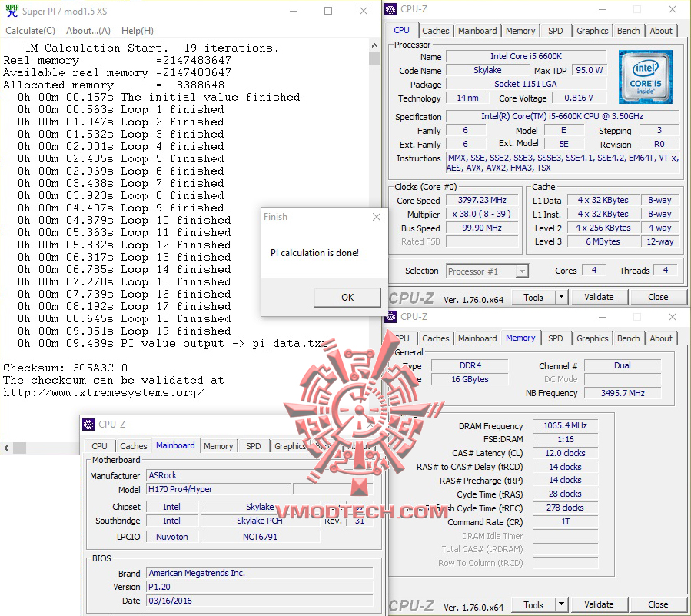691x616 pixels.
Task: Open SPD tab in Memory CPU-Z window
Action: click(555, 338)
